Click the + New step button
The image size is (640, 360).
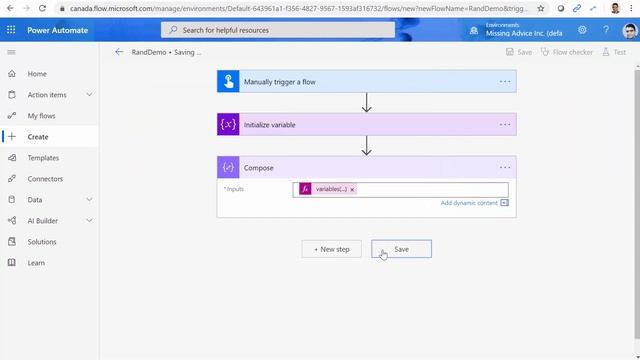tap(331, 249)
